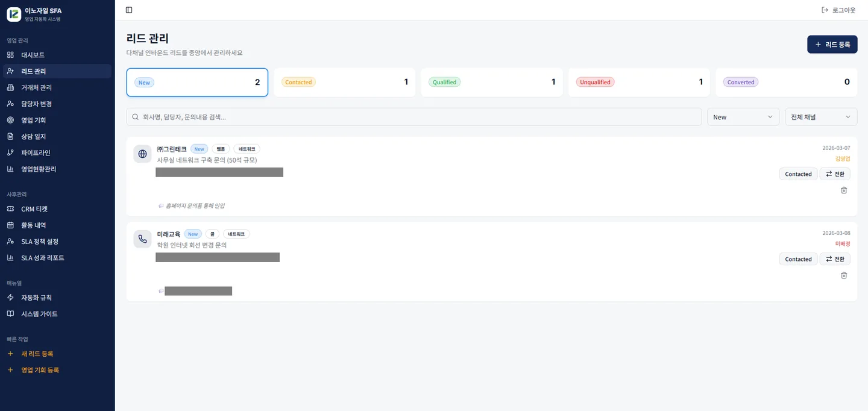Image resolution: width=868 pixels, height=411 pixels.
Task: Click 전환 button for 미래교육 lead
Action: tap(835, 259)
